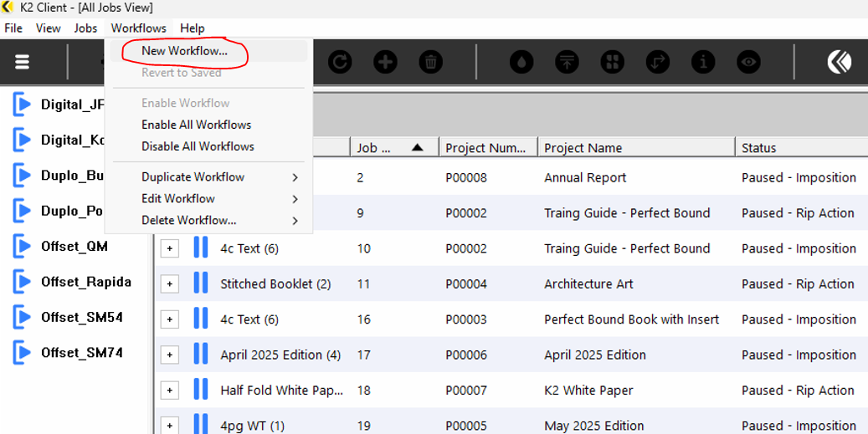This screenshot has width=868, height=434.
Task: Click the Digital_JF workflow arrow icon
Action: [x=22, y=105]
